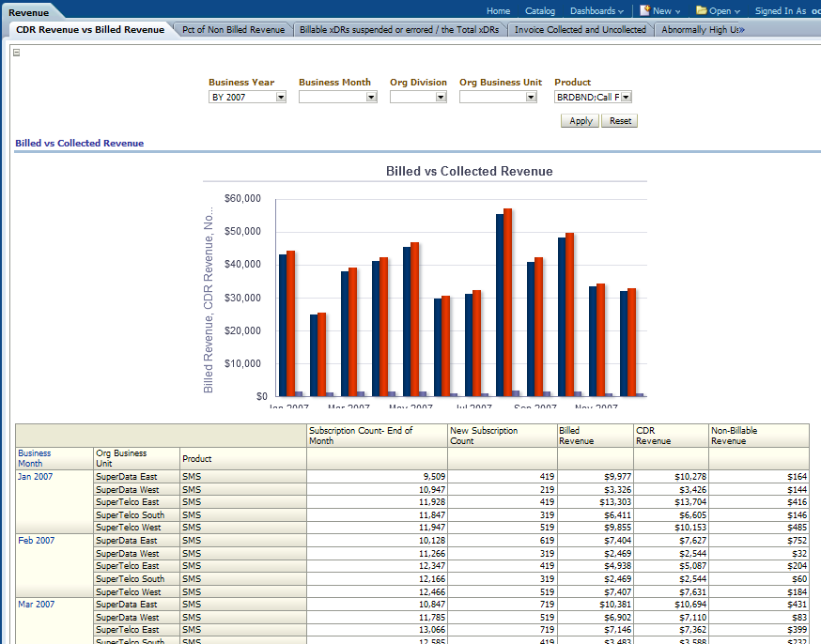Image resolution: width=821 pixels, height=644 pixels.
Task: Open Invoice Collected and Uncollected tab
Action: [x=580, y=30]
